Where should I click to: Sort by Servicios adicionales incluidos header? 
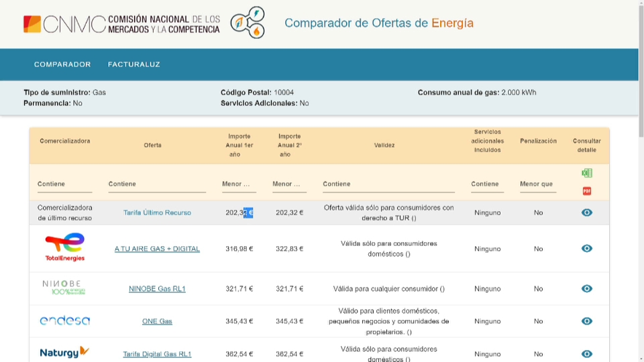[x=487, y=141]
